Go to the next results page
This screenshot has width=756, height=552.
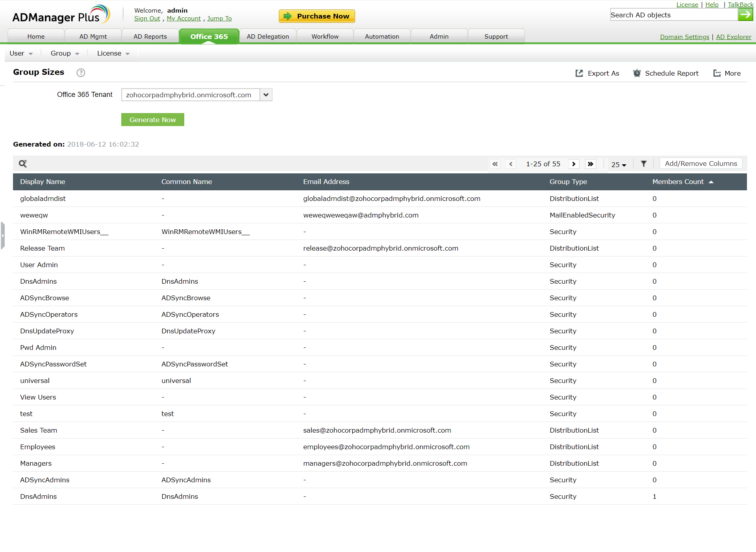pos(574,164)
